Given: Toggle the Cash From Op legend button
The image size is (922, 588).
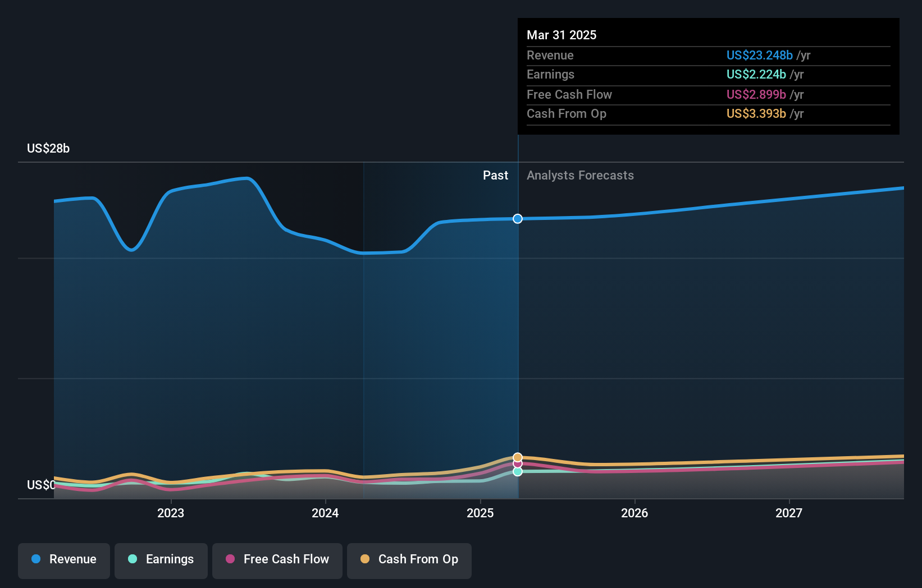Looking at the screenshot, I should pos(409,561).
